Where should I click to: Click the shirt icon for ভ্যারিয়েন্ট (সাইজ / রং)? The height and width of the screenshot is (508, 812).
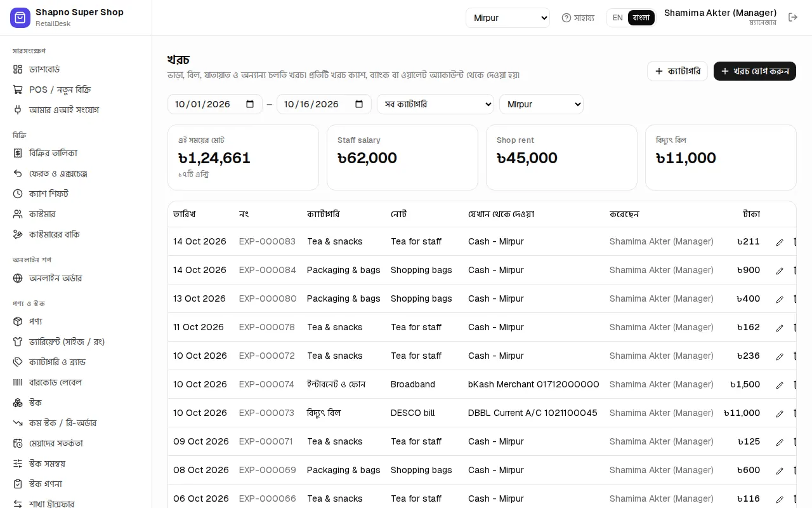tap(18, 342)
